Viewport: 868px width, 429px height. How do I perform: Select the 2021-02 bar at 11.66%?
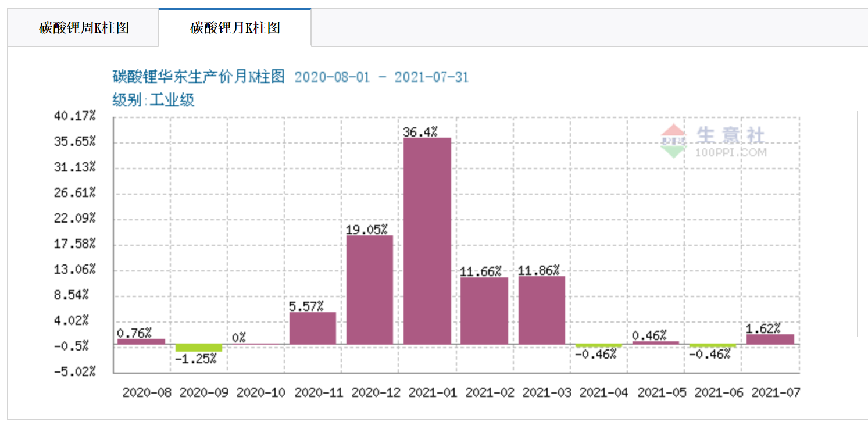click(484, 310)
